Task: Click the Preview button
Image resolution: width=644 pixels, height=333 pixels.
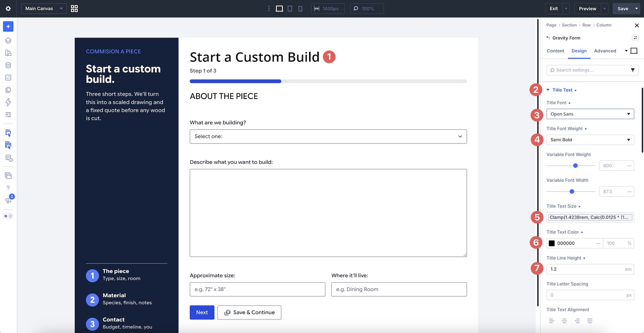Action: [x=587, y=9]
